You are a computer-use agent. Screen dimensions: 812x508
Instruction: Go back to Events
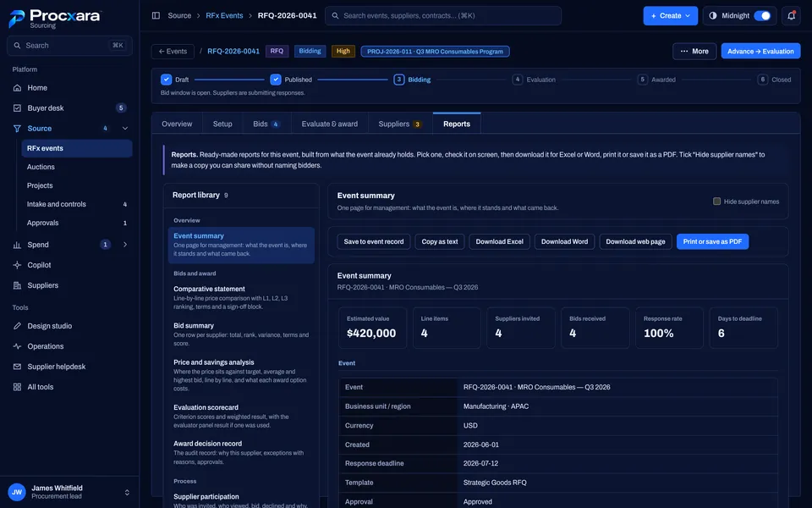(173, 52)
